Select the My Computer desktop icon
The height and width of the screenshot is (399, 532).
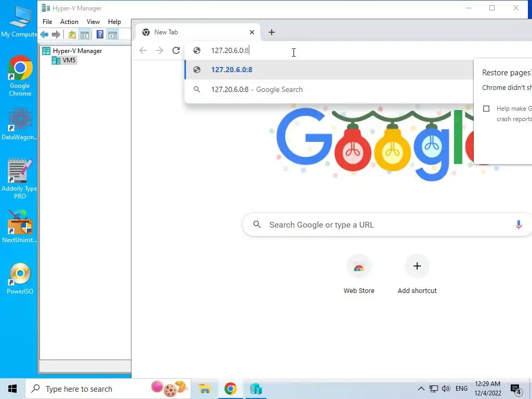(19, 21)
